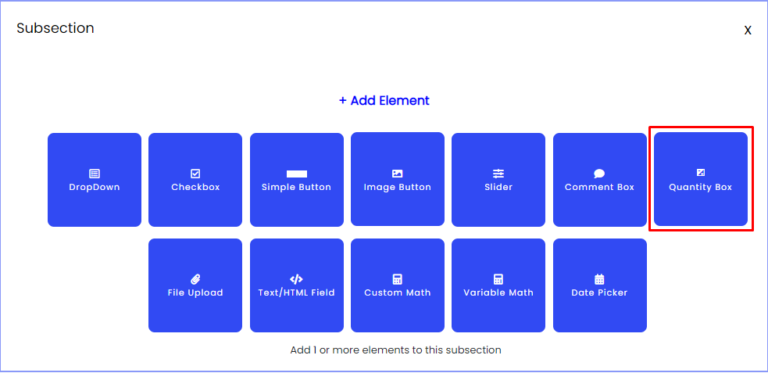
Task: Pick the Slider adjustment icon
Action: click(x=498, y=174)
